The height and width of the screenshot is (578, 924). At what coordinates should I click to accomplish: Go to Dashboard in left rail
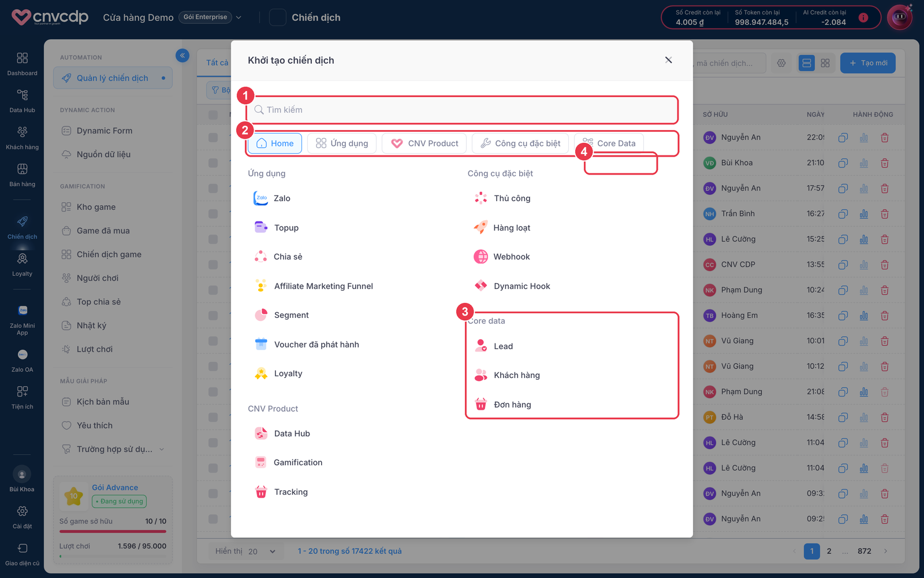click(x=22, y=64)
